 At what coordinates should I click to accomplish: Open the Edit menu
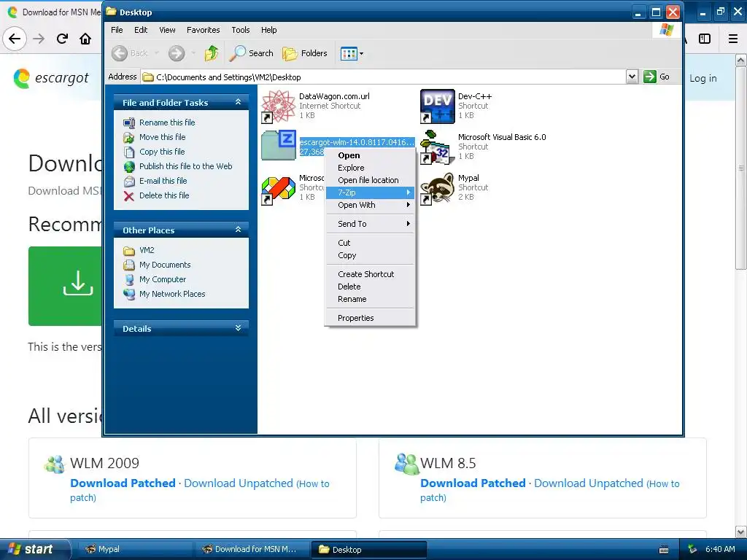click(141, 30)
